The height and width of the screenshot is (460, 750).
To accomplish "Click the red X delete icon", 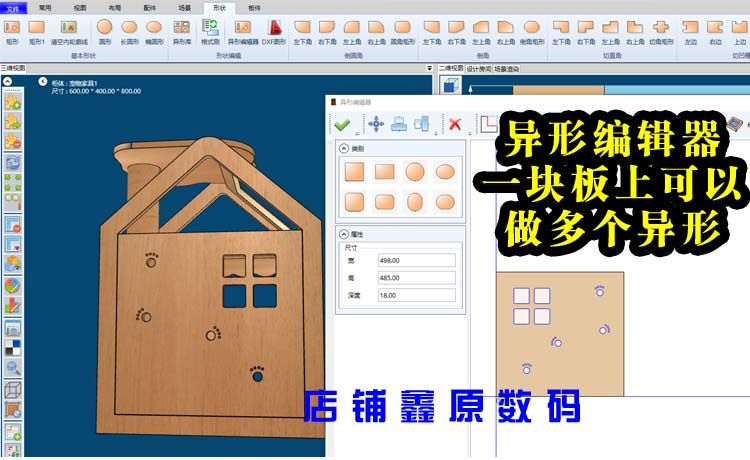I will (455, 124).
